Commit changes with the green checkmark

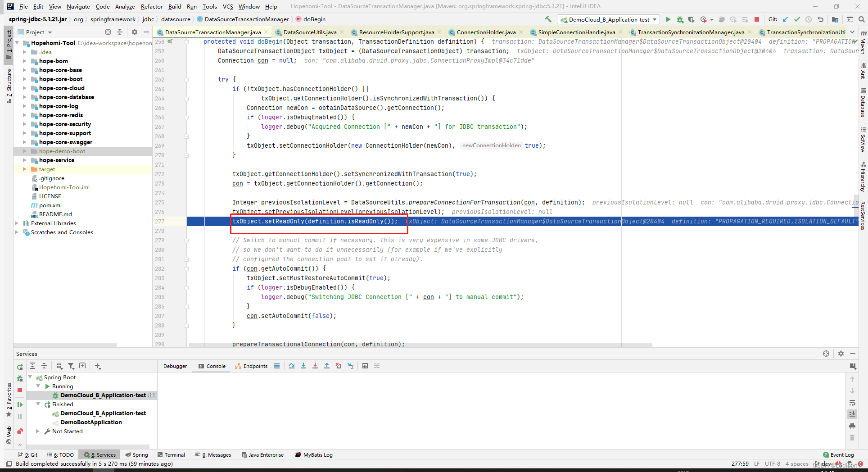click(797, 19)
